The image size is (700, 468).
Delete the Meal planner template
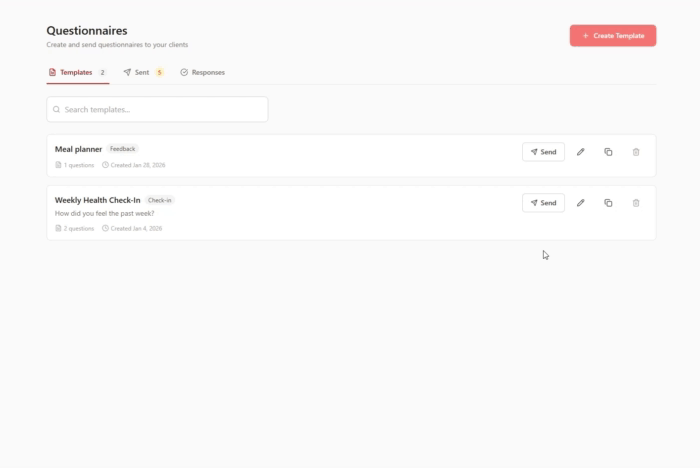point(636,152)
